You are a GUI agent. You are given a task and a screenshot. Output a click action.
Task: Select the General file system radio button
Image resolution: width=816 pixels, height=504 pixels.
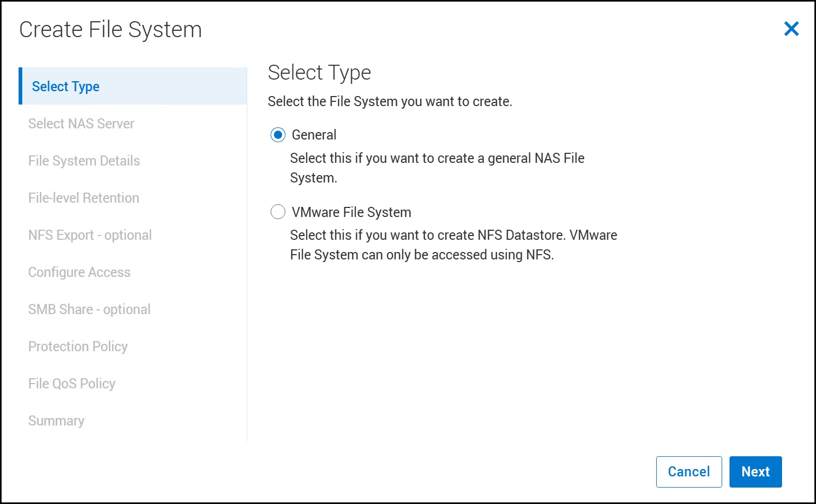[x=278, y=135]
